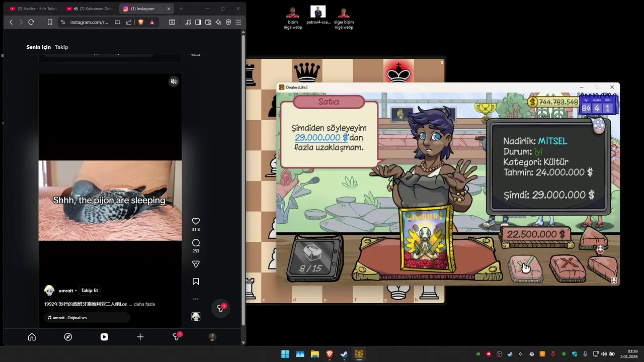Select the 'patron4-sca...' desktop file
This screenshot has height=362, width=644.
tap(318, 15)
